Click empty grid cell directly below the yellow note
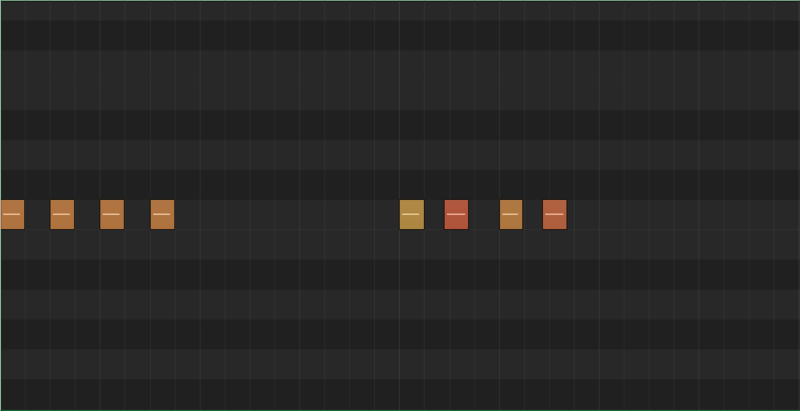 click(x=412, y=245)
